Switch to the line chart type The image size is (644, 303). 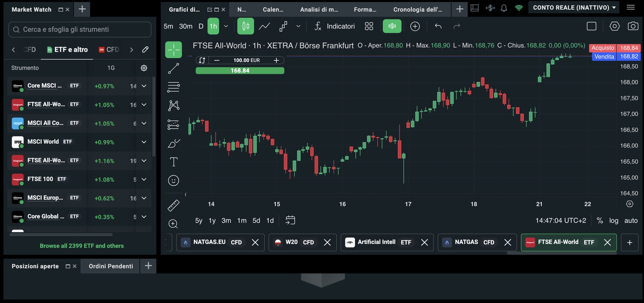(264, 26)
